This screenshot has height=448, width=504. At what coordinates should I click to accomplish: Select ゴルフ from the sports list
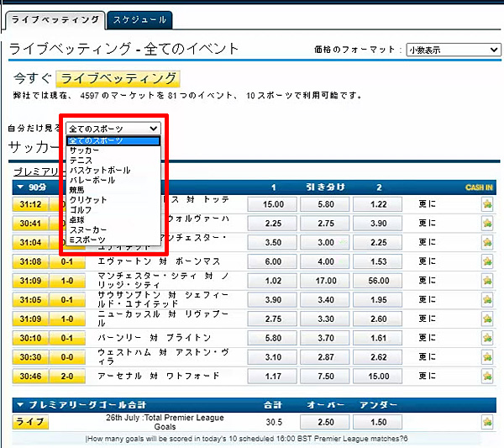[x=113, y=210]
